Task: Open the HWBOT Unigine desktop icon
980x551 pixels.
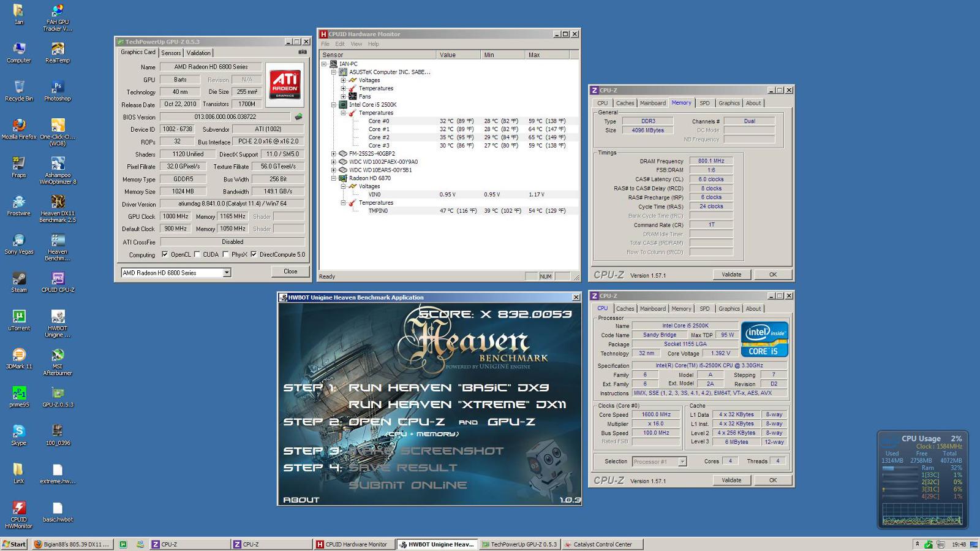Action: (x=58, y=324)
